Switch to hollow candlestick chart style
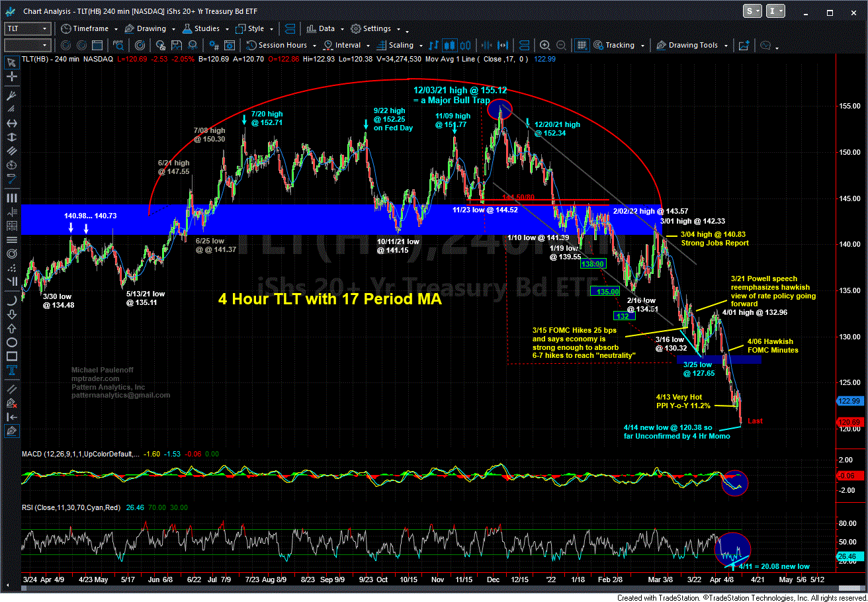 point(465,45)
